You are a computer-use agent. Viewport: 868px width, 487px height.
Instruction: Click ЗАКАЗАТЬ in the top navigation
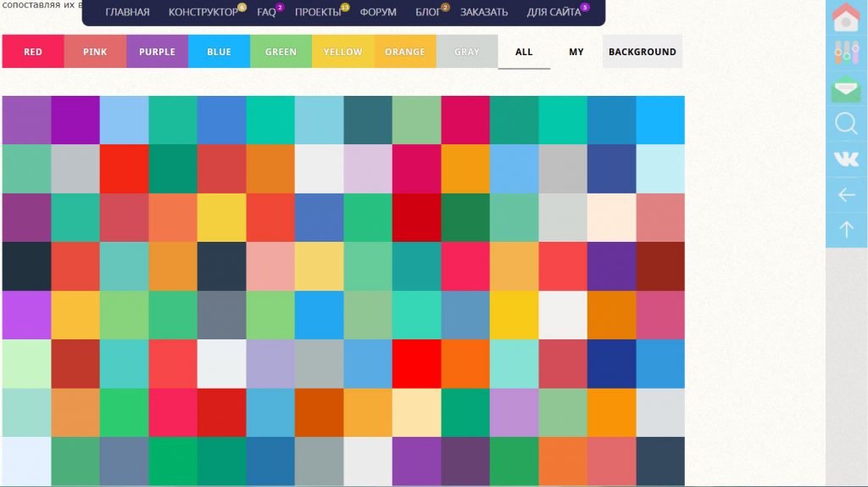tap(484, 12)
